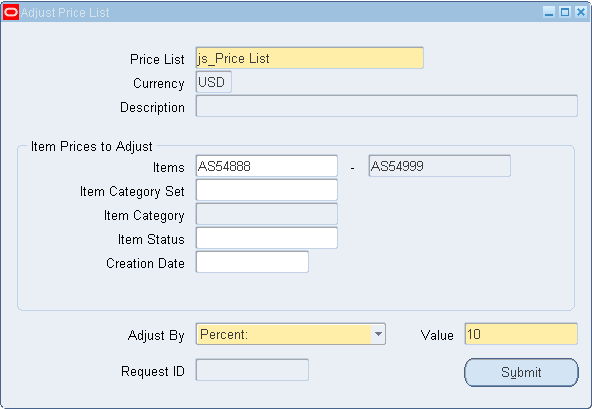Submit the price list adjustment
The width and height of the screenshot is (592, 409).
point(521,372)
